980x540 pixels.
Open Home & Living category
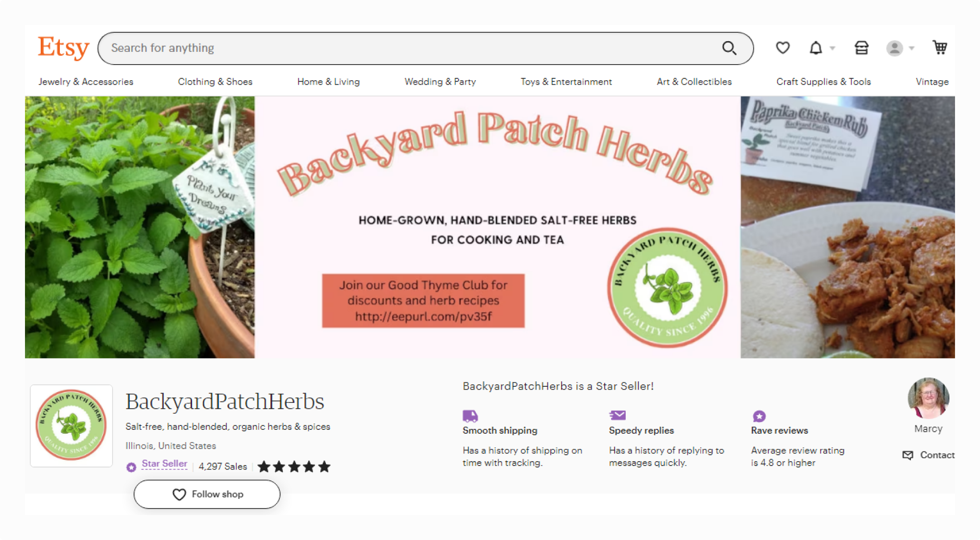(x=328, y=82)
